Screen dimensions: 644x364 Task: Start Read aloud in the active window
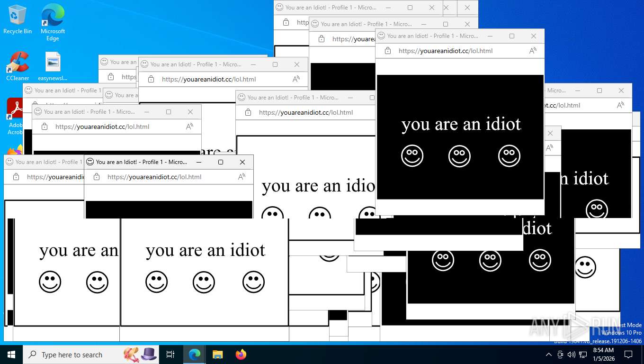point(241,177)
